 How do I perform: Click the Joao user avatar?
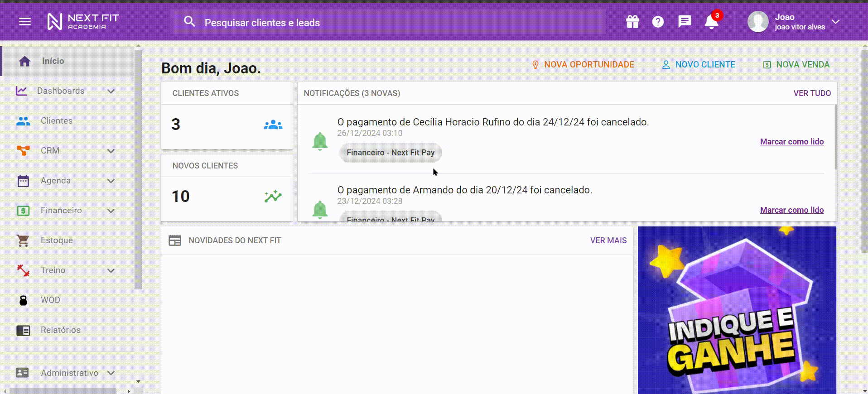pyautogui.click(x=758, y=22)
